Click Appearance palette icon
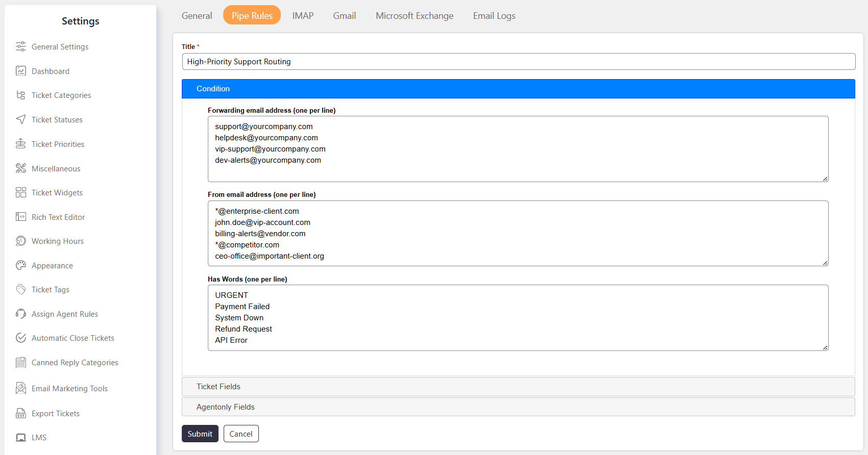The width and height of the screenshot is (868, 455). 20,265
